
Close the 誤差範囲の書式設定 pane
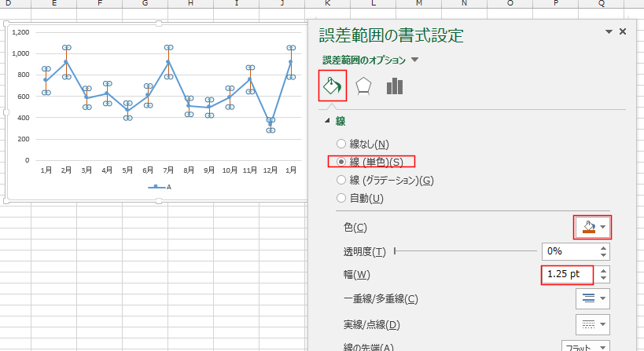[623, 31]
